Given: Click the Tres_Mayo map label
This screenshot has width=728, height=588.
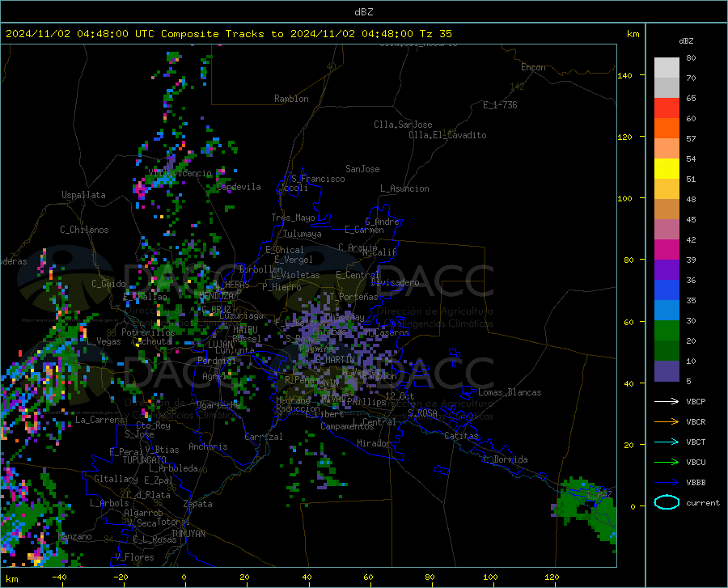Looking at the screenshot, I should [x=293, y=218].
